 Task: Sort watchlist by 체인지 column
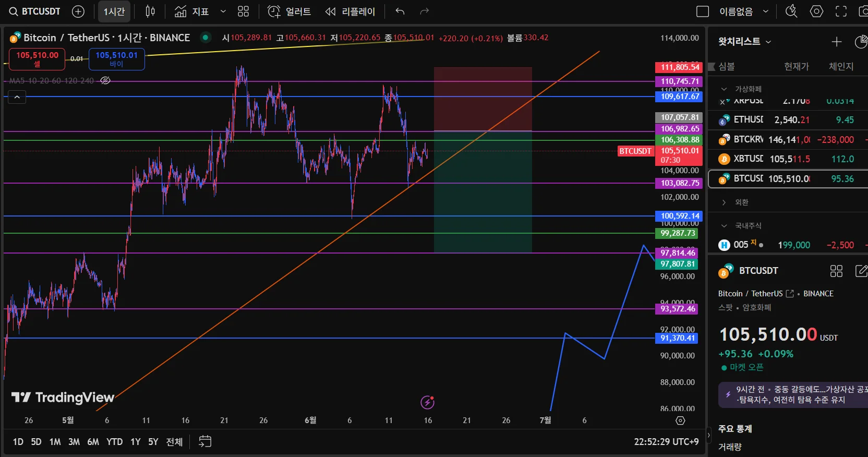(841, 66)
